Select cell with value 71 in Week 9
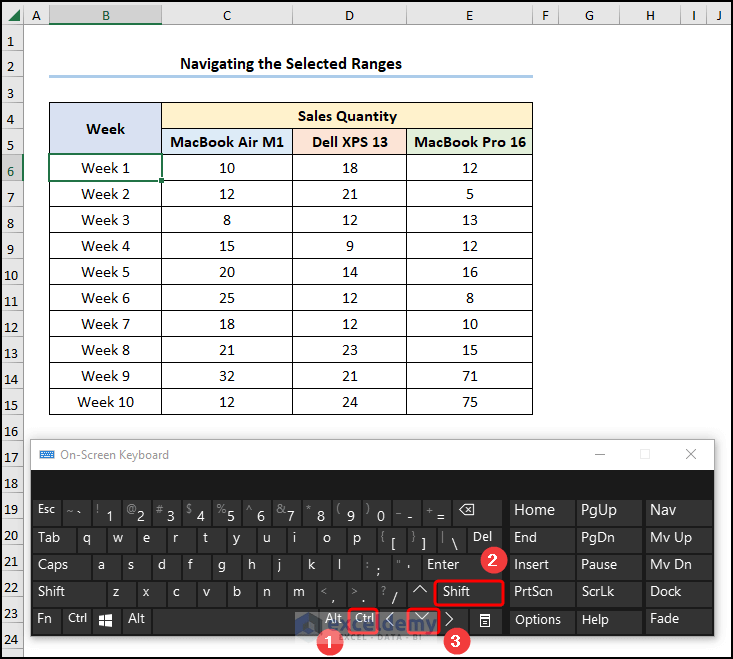The width and height of the screenshot is (733, 659). pos(470,376)
